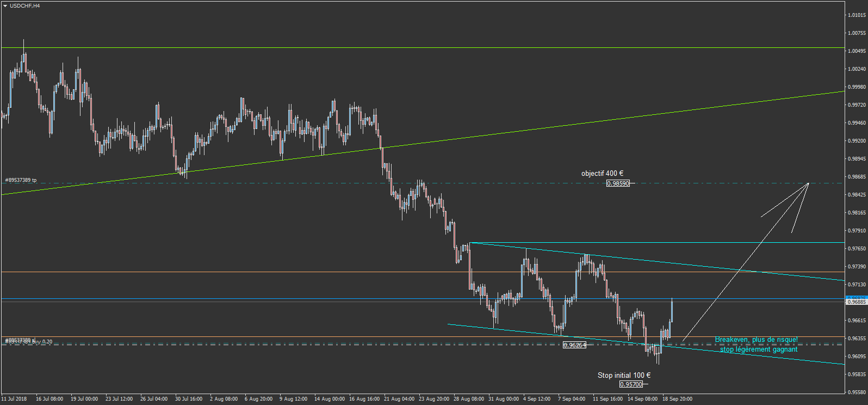Select the 'Stop initial 100 €' text

(624, 376)
